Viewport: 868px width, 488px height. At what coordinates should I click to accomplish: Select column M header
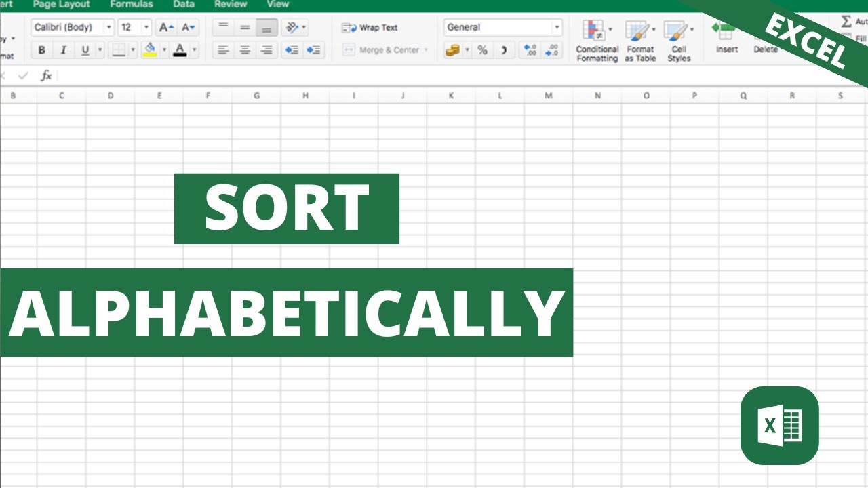click(549, 96)
